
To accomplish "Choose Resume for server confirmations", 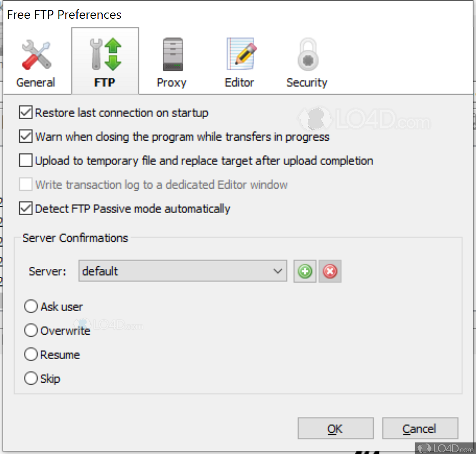I will click(30, 354).
